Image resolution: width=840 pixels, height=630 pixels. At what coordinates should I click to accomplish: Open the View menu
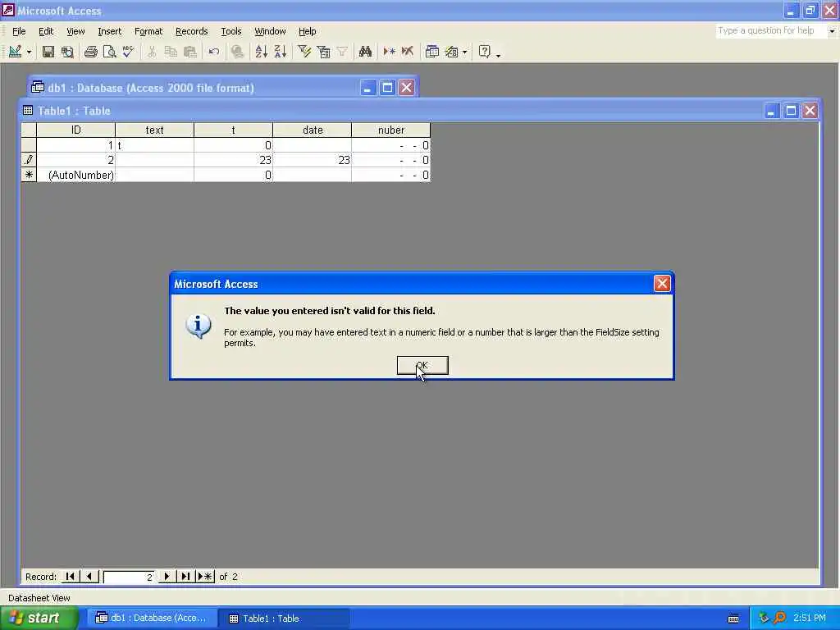pos(75,31)
